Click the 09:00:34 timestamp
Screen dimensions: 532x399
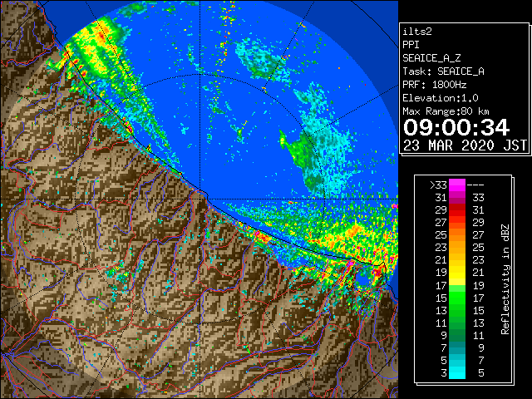tap(456, 127)
